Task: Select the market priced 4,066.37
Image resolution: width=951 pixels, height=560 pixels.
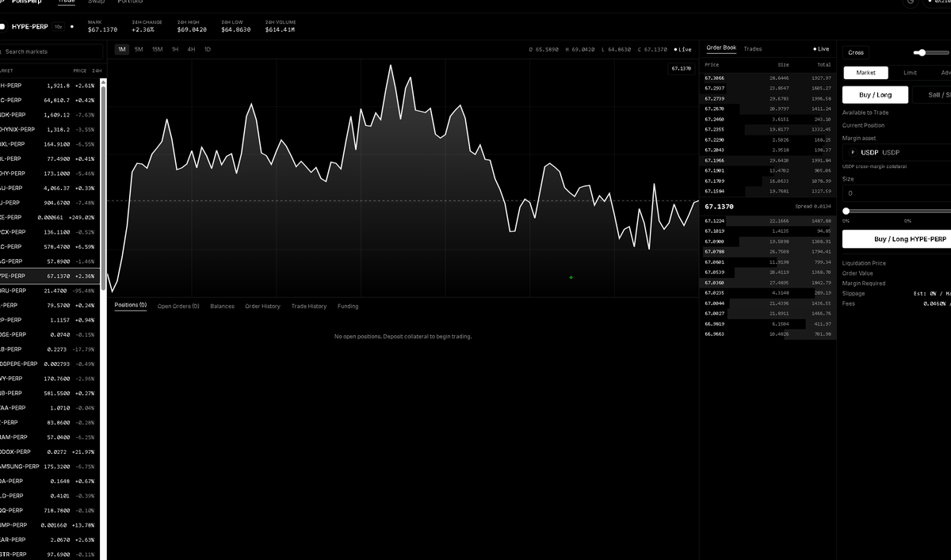Action: tap(49, 188)
